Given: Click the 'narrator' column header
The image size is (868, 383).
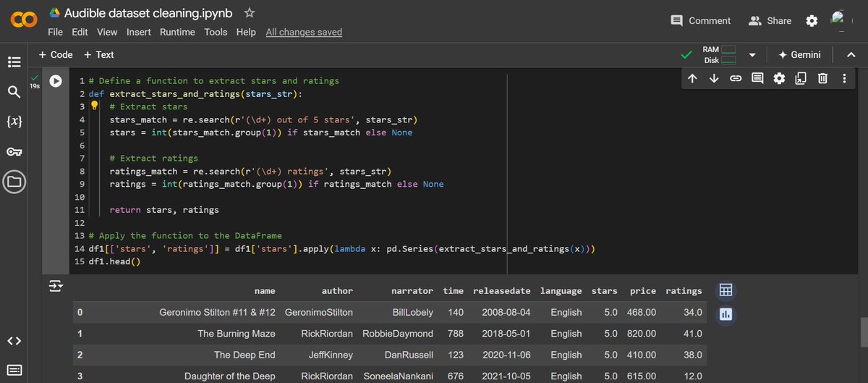Looking at the screenshot, I should click(412, 291).
